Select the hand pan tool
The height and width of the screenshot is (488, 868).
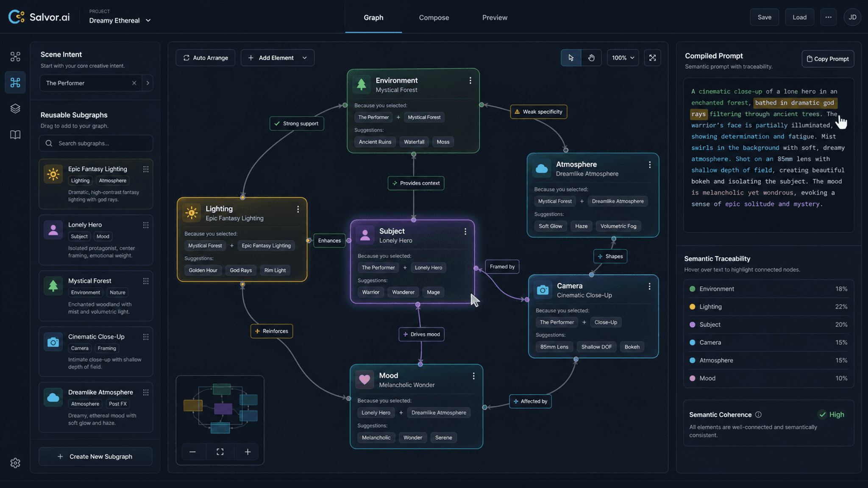[x=591, y=58]
